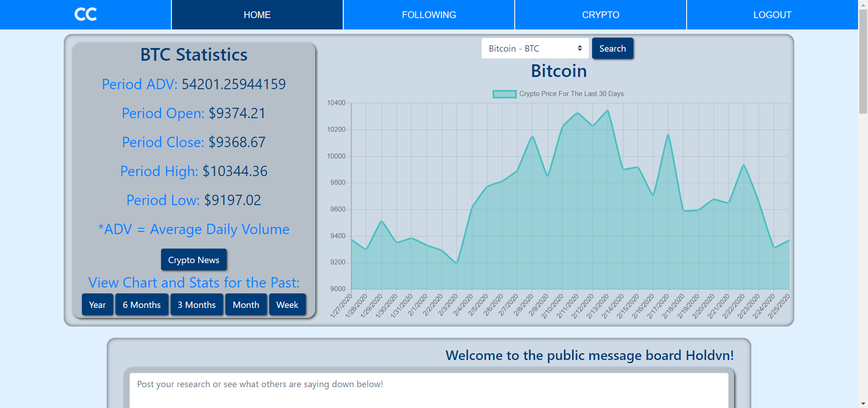
Task: Open the CRYPTO nav tab
Action: click(x=601, y=14)
